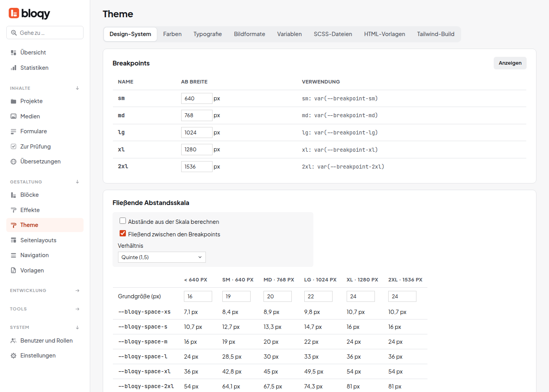Viewport: 549px width, 392px height.
Task: Click the Statistiken bar chart icon
Action: pyautogui.click(x=13, y=68)
